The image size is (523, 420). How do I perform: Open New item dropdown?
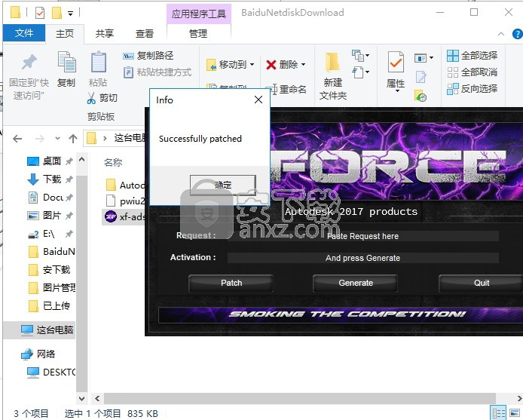(360, 55)
